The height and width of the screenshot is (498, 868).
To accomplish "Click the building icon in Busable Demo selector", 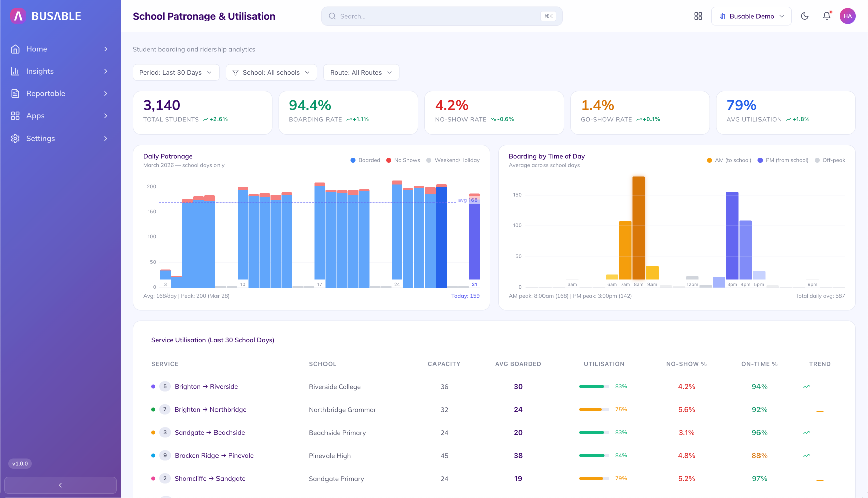I will 722,16.
